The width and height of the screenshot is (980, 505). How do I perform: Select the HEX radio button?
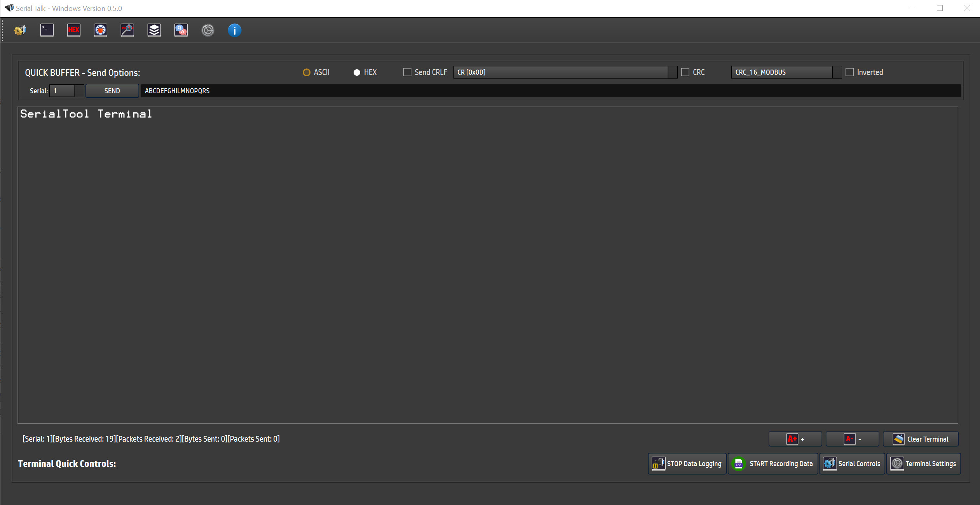click(357, 72)
